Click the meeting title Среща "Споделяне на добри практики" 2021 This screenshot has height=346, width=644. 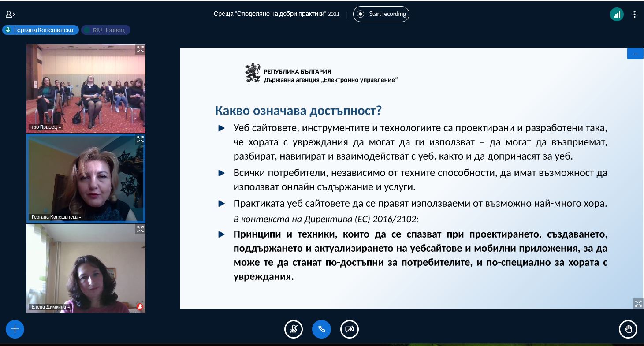(276, 14)
